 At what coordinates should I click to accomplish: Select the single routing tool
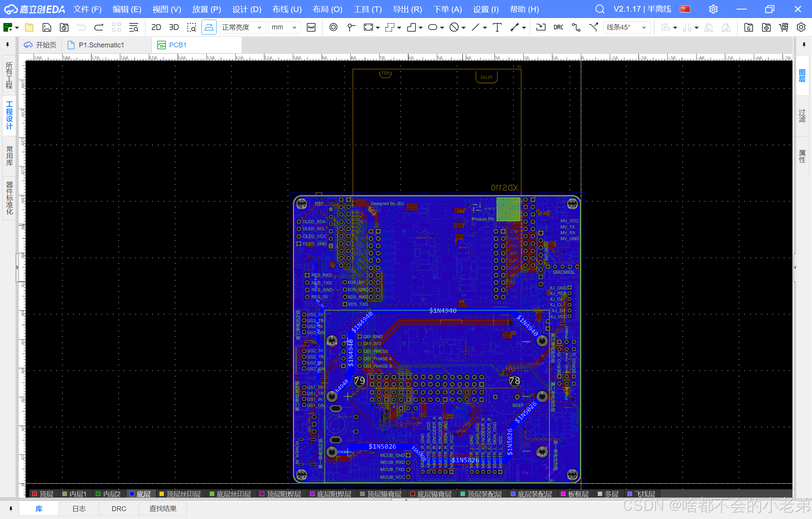coord(576,27)
